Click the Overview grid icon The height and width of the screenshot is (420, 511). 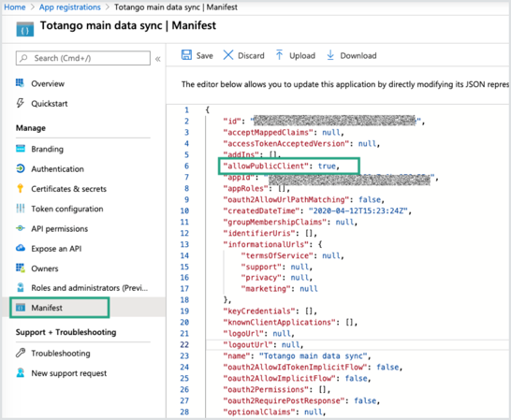tap(20, 82)
